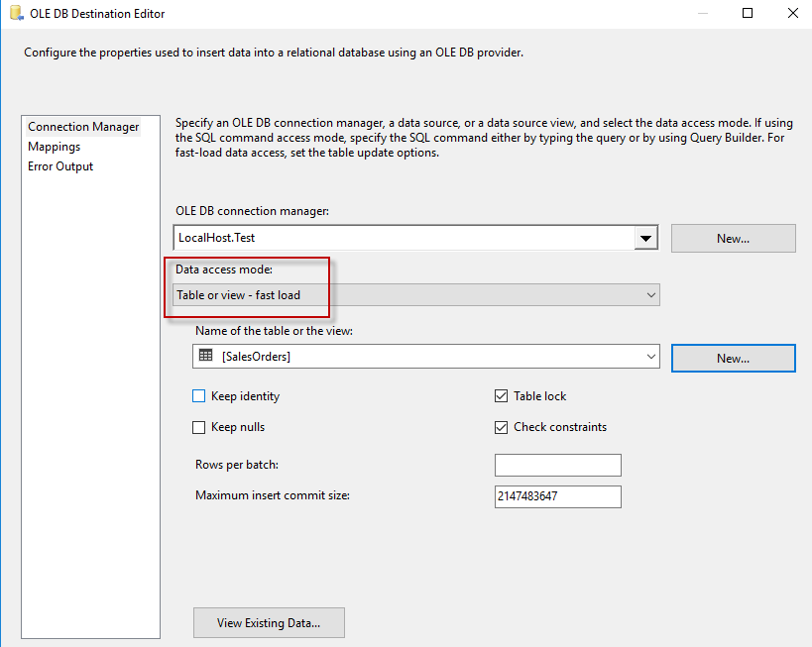Click the table icon beside [SalesOrders]

[x=206, y=357]
